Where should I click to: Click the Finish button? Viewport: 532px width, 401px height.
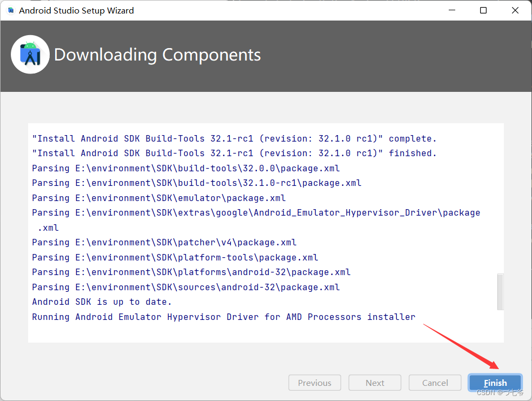(495, 383)
